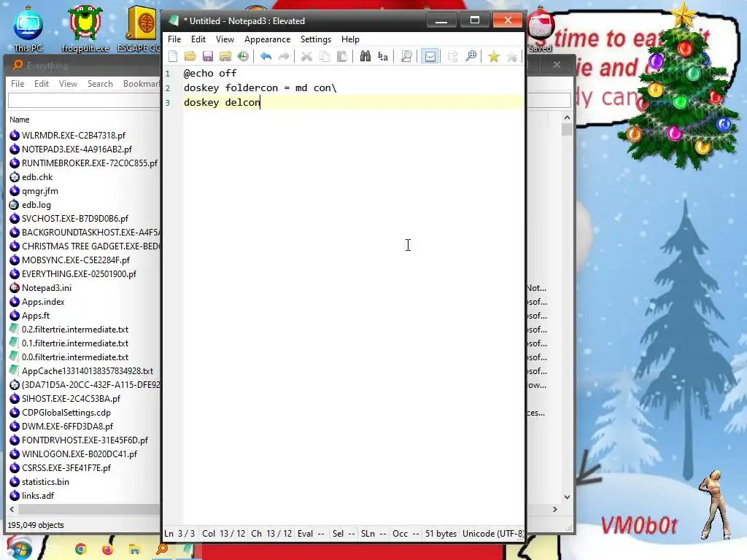Click the Paste clipboard icon
This screenshot has height=560, width=747.
coord(341,56)
